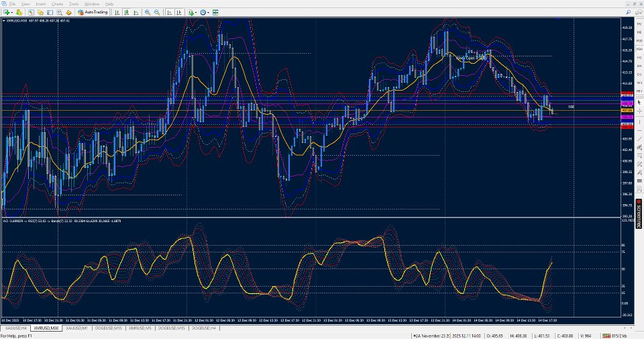
Task: Zoom in on the chart
Action: (148, 12)
